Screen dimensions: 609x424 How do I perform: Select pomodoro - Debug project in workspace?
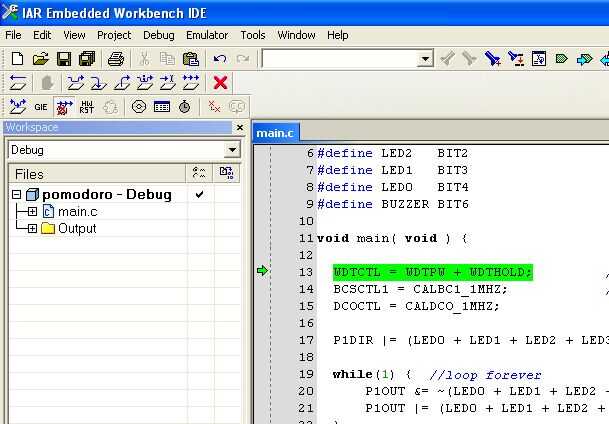(x=107, y=195)
